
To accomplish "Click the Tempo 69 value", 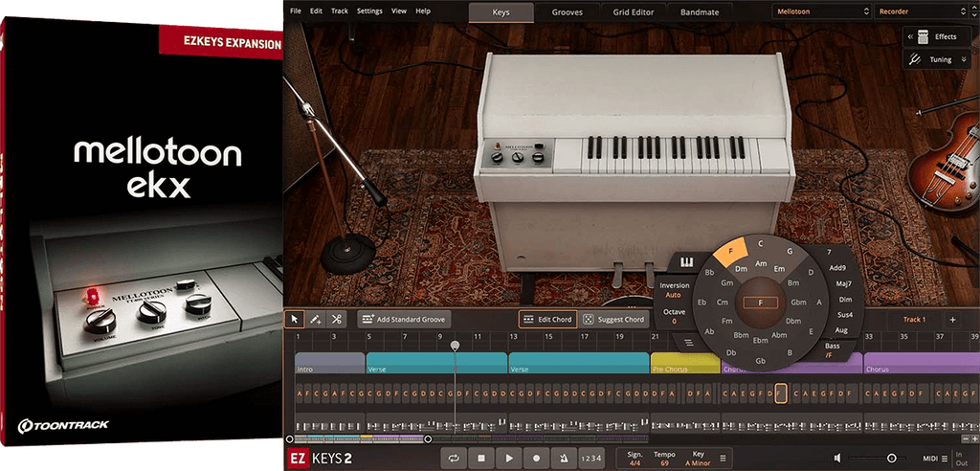I will tap(664, 463).
